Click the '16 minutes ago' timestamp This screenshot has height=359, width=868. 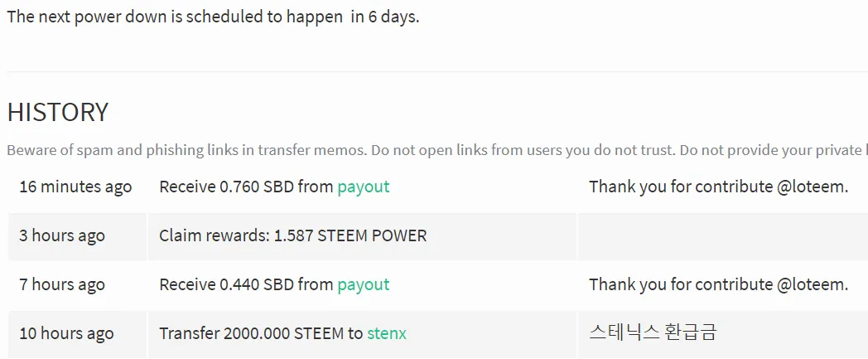pyautogui.click(x=76, y=187)
